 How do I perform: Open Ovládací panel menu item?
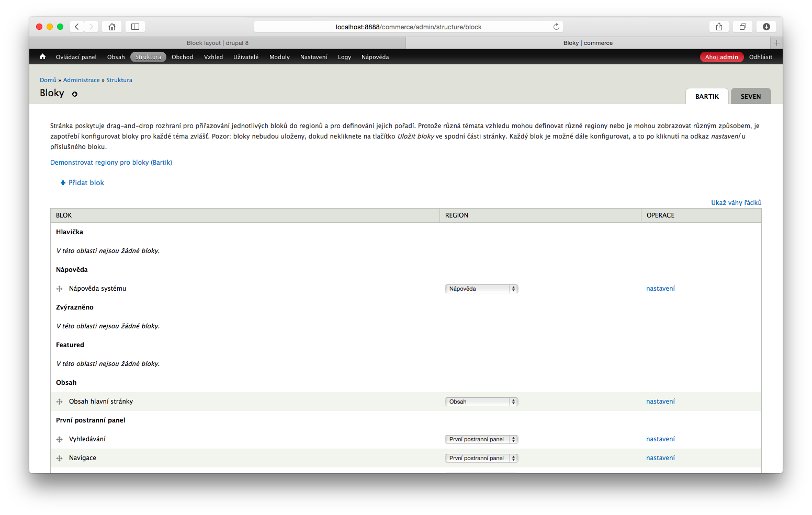[x=76, y=57]
